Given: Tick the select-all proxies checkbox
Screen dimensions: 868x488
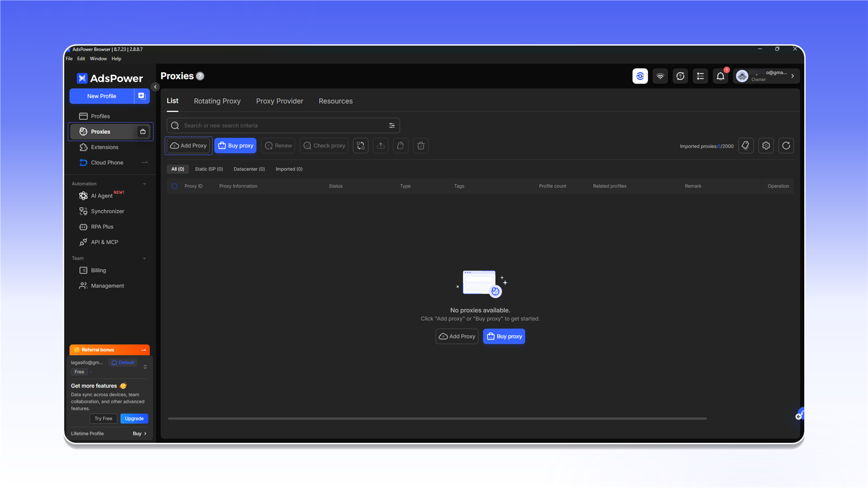Looking at the screenshot, I should (175, 186).
